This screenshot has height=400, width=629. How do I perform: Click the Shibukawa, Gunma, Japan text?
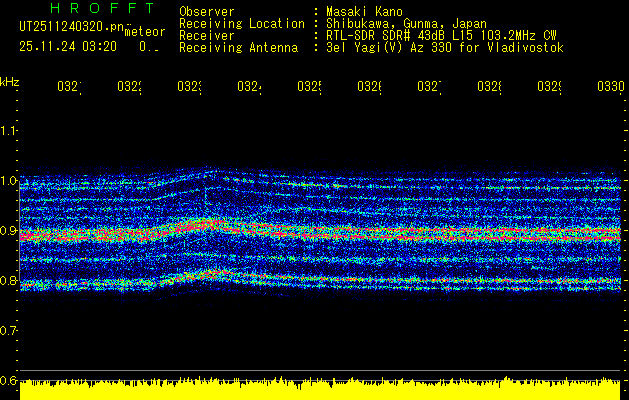pos(406,24)
